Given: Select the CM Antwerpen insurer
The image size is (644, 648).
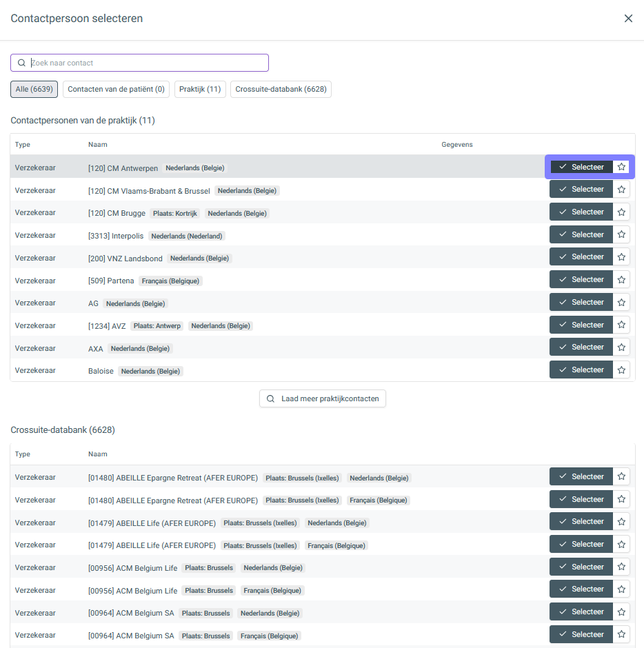Looking at the screenshot, I should [x=581, y=167].
